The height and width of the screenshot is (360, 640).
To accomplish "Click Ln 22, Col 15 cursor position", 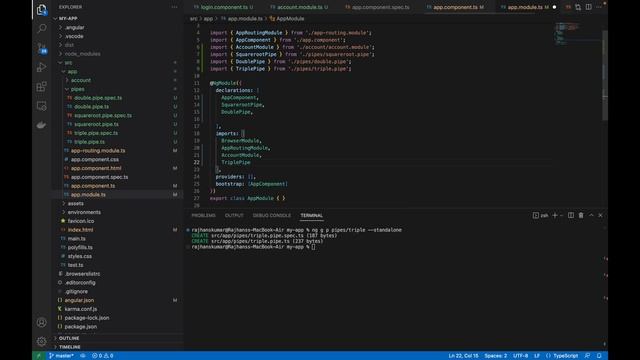I will pos(463,356).
